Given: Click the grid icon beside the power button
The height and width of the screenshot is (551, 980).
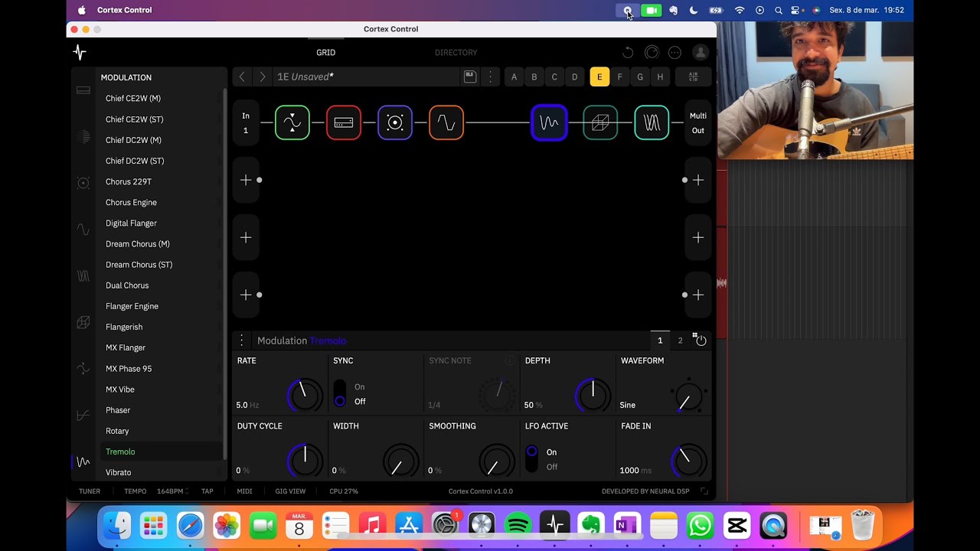Looking at the screenshot, I should tap(694, 335).
